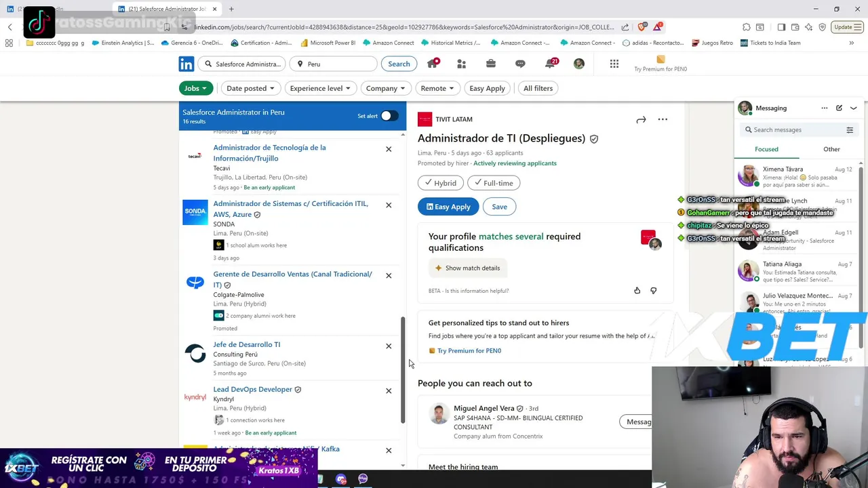Open the For Business apps grid
868x488 pixels.
tap(614, 64)
